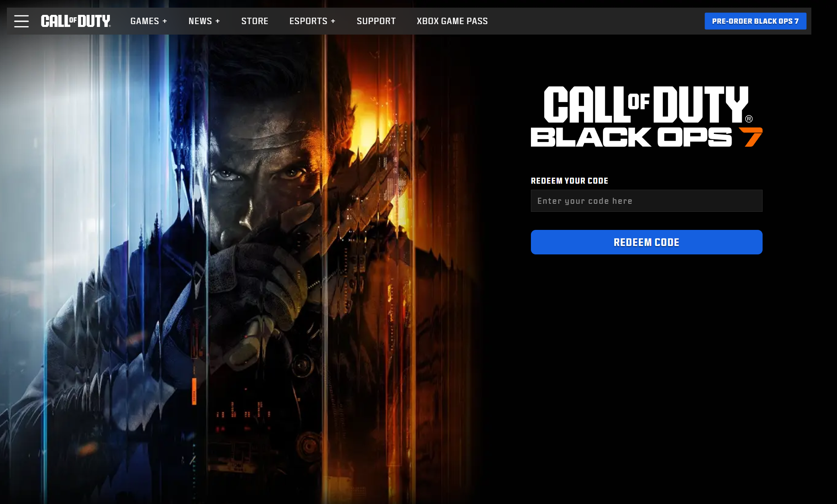Screen dimensions: 837x504
Task: Open the SUPPORT menu item
Action: click(376, 21)
